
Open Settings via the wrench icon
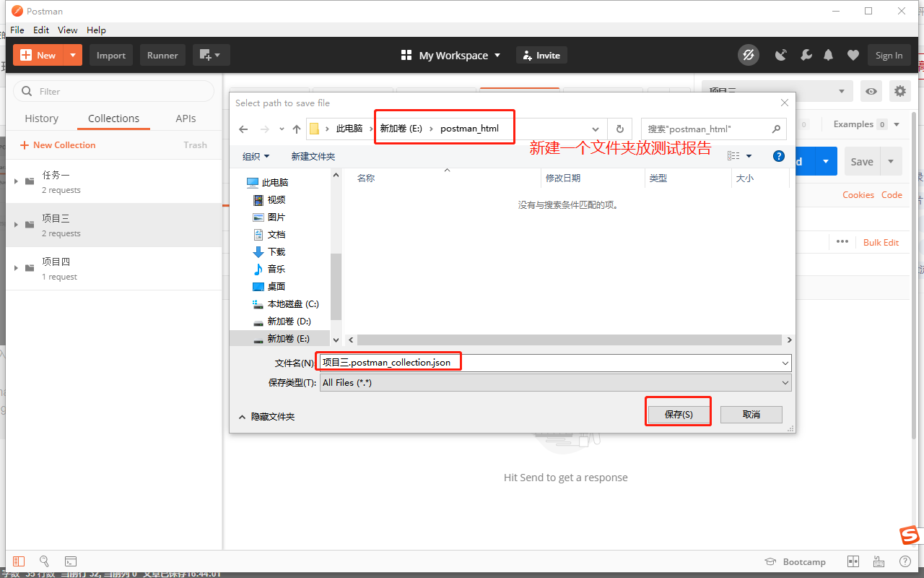806,55
